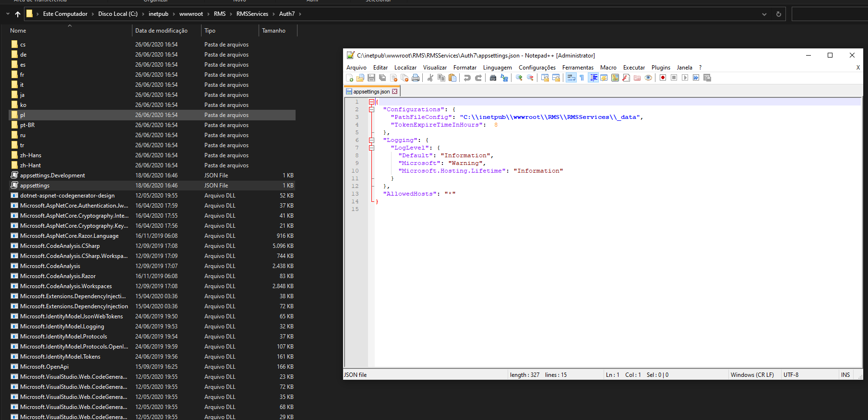Image resolution: width=868 pixels, height=420 pixels.
Task: Select the appsettings.Development JSON file
Action: (x=52, y=175)
